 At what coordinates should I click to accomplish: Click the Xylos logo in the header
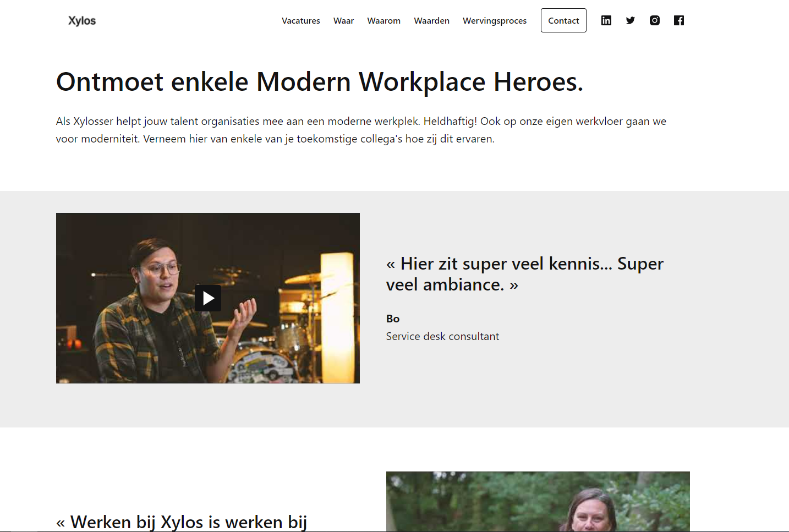81,20
